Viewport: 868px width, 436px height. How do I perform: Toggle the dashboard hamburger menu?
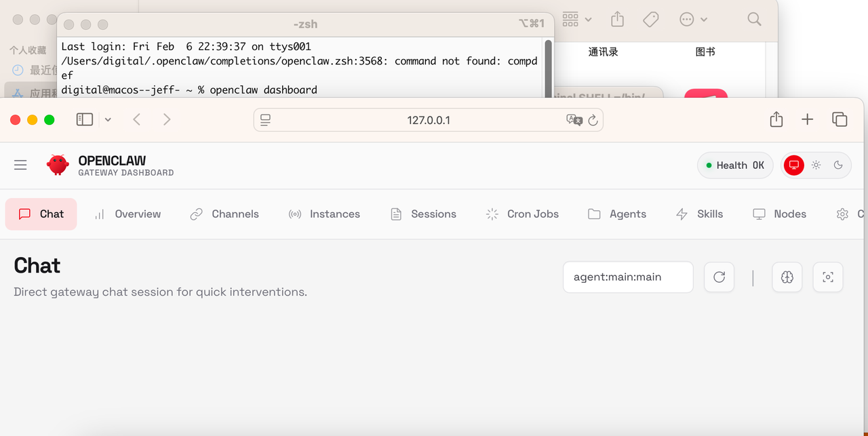[x=20, y=165]
